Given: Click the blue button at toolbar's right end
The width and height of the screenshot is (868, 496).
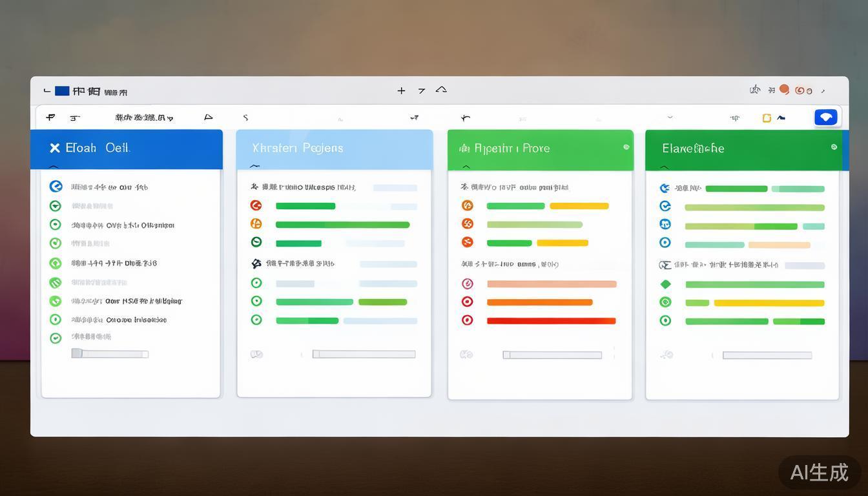Looking at the screenshot, I should click(825, 117).
